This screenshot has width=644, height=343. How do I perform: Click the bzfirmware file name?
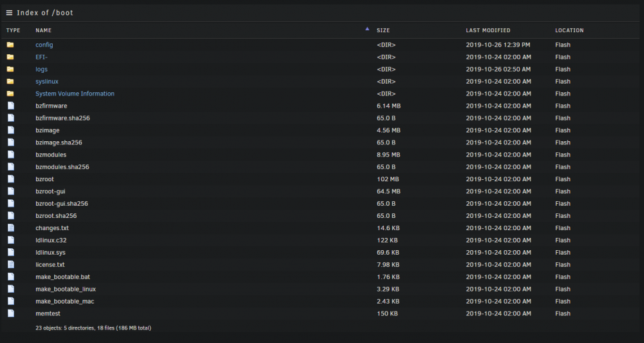click(x=52, y=106)
